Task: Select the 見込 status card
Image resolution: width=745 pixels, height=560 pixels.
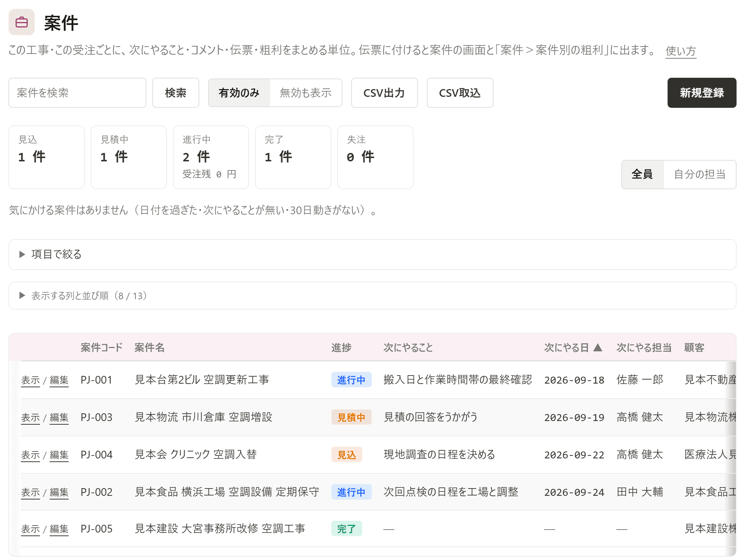Action: click(x=47, y=157)
